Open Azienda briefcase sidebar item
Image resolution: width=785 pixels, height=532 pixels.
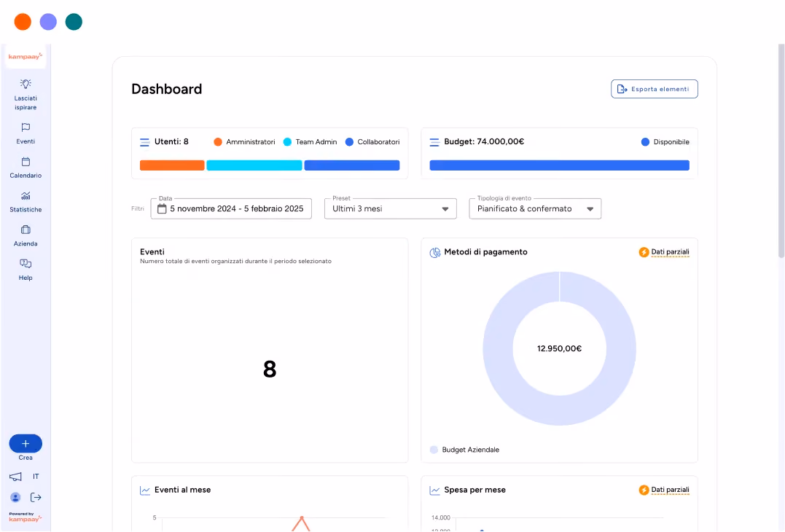pos(26,235)
